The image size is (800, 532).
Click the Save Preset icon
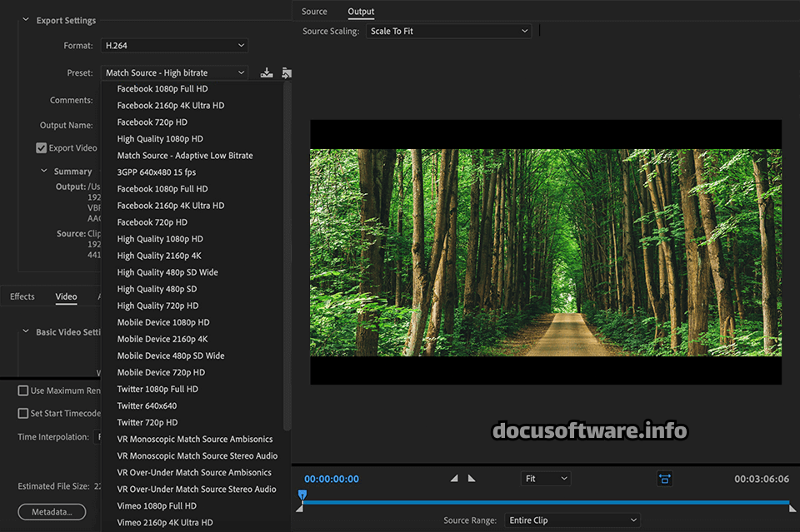point(267,73)
